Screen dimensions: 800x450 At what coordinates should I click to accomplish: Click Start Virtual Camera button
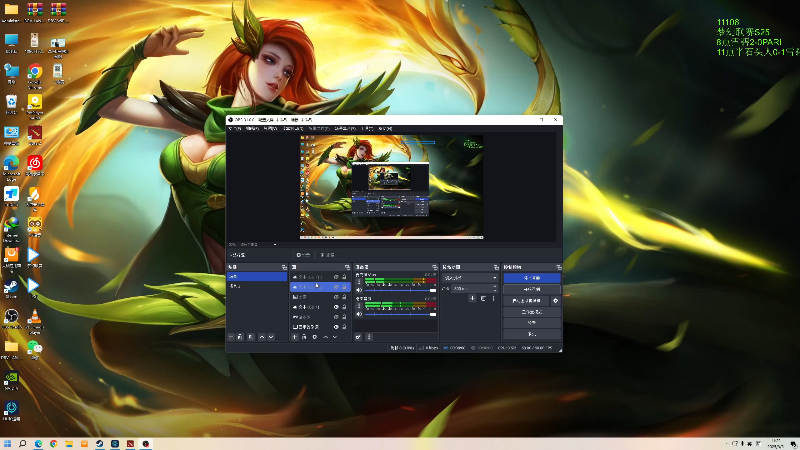(527, 301)
